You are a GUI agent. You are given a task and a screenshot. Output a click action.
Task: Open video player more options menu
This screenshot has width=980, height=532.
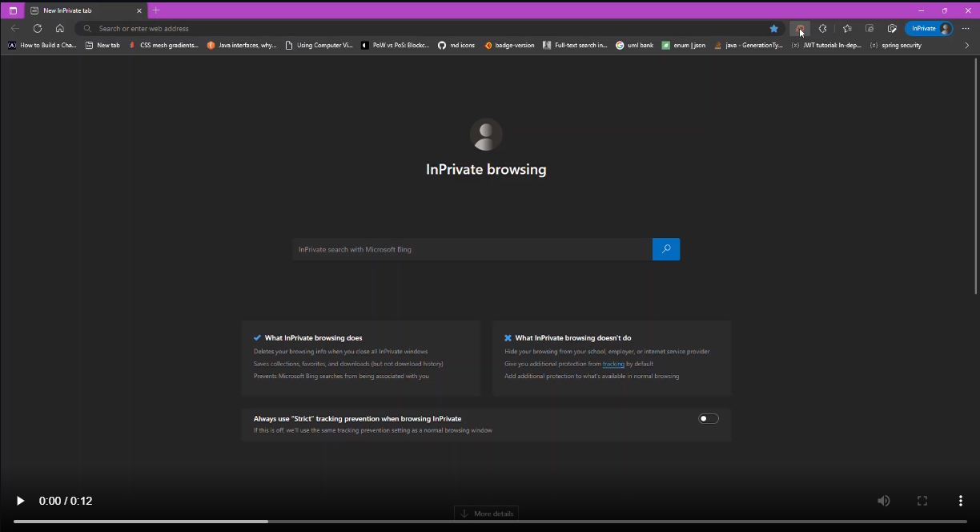coord(961,501)
